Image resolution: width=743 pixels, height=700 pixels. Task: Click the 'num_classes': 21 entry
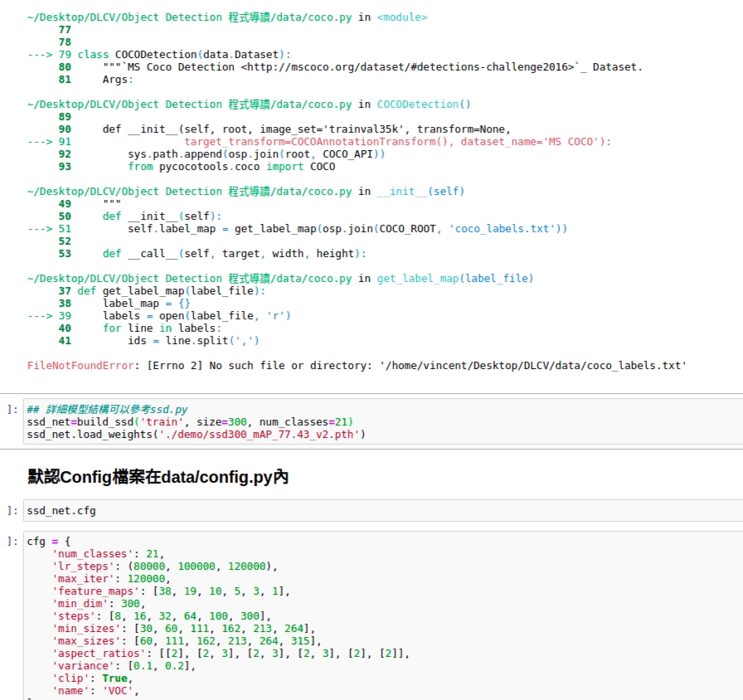[x=108, y=554]
